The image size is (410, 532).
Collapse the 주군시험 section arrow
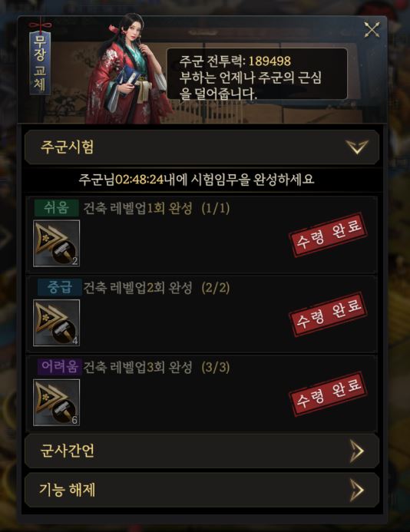pyautogui.click(x=357, y=147)
